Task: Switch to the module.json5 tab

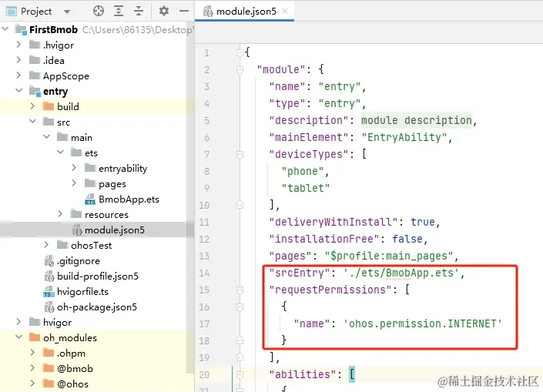Action: tap(246, 12)
